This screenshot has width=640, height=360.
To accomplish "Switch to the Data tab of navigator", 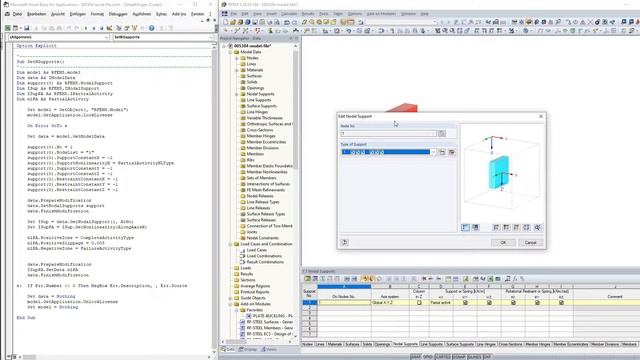I will point(228,349).
